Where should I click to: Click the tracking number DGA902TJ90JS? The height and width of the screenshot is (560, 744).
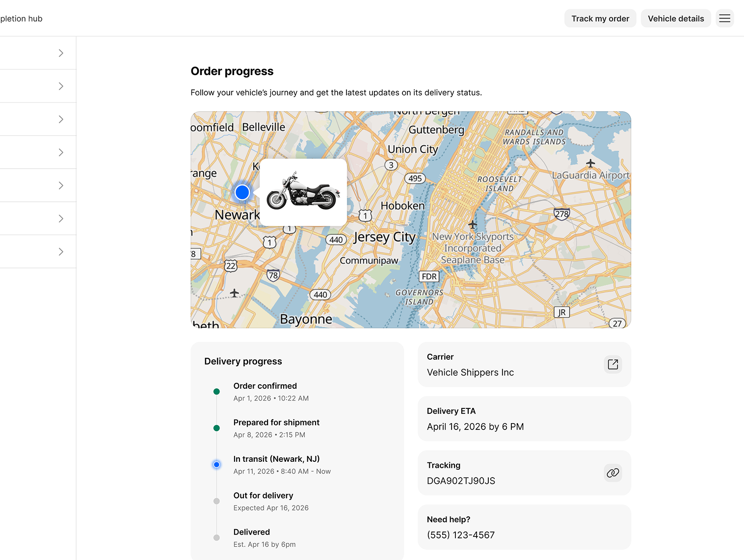point(461,481)
